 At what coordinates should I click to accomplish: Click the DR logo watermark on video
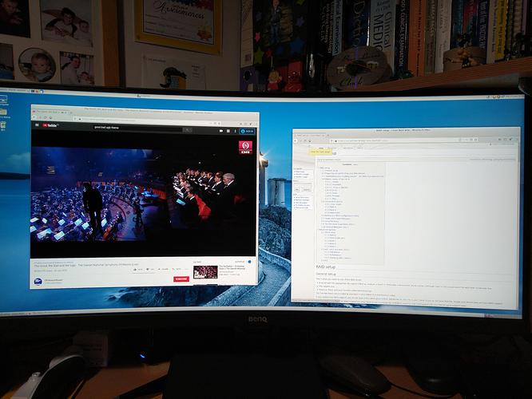pos(245,148)
